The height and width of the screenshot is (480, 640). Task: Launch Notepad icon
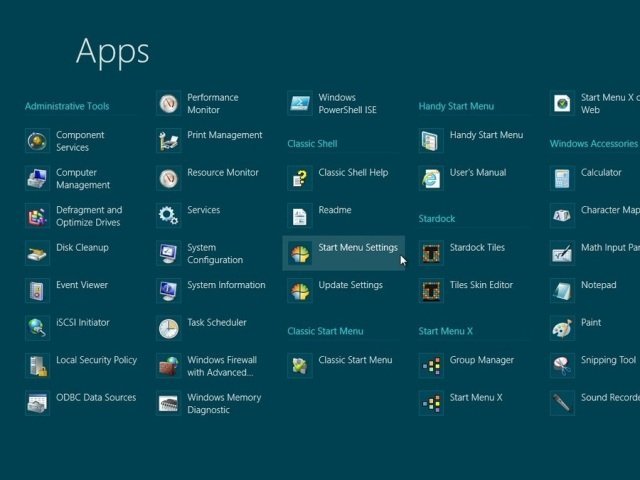point(562,291)
